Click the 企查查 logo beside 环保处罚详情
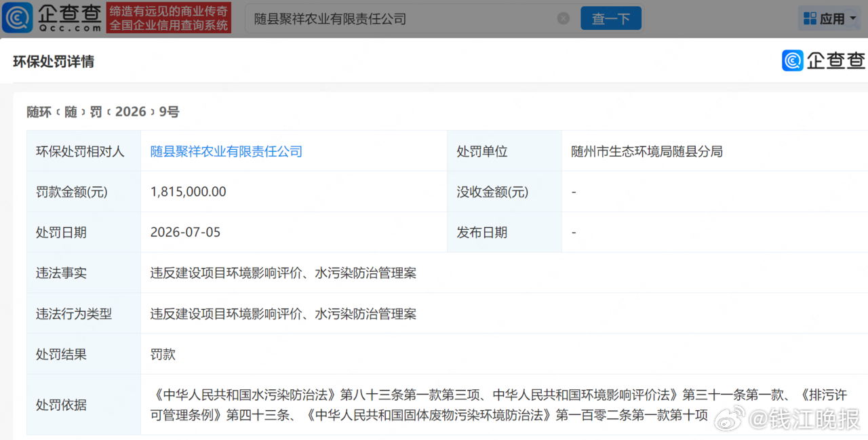 (x=824, y=60)
